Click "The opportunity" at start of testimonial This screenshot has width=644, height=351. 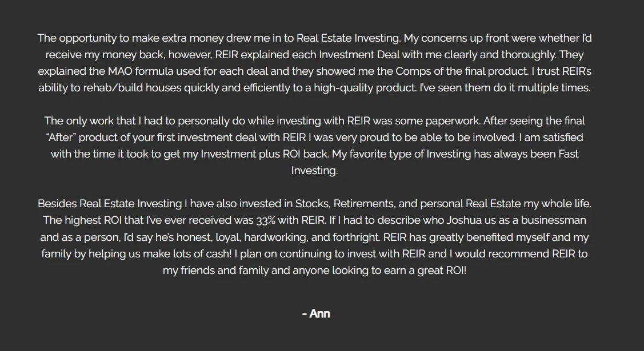click(x=77, y=38)
